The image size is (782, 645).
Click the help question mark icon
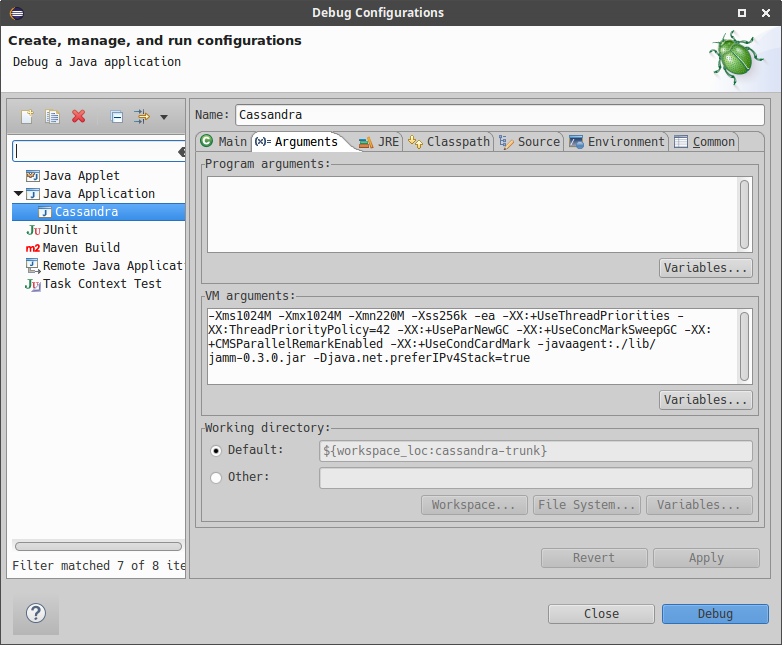coord(36,613)
